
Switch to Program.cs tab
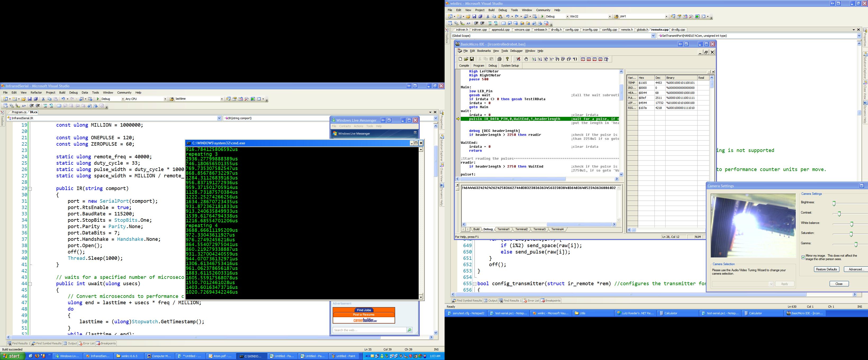[x=19, y=112]
